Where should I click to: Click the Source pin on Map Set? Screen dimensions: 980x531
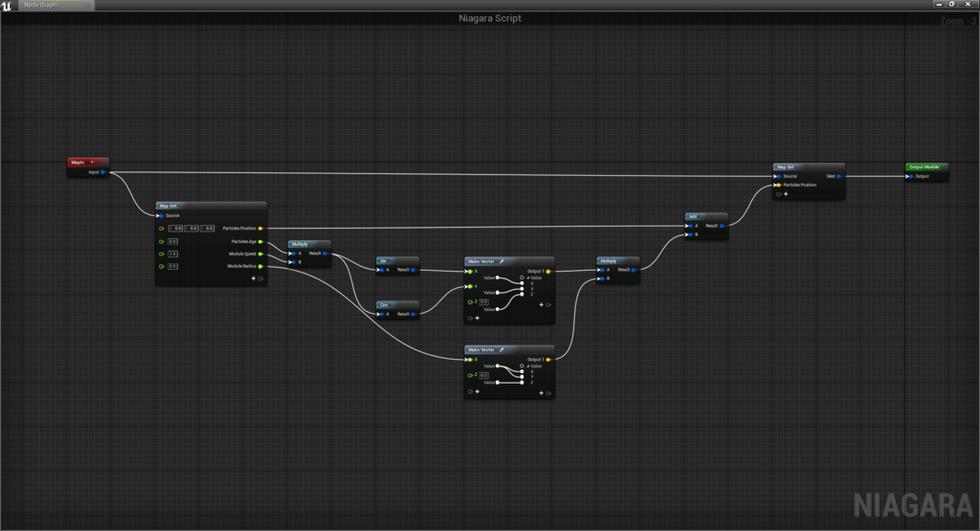777,177
